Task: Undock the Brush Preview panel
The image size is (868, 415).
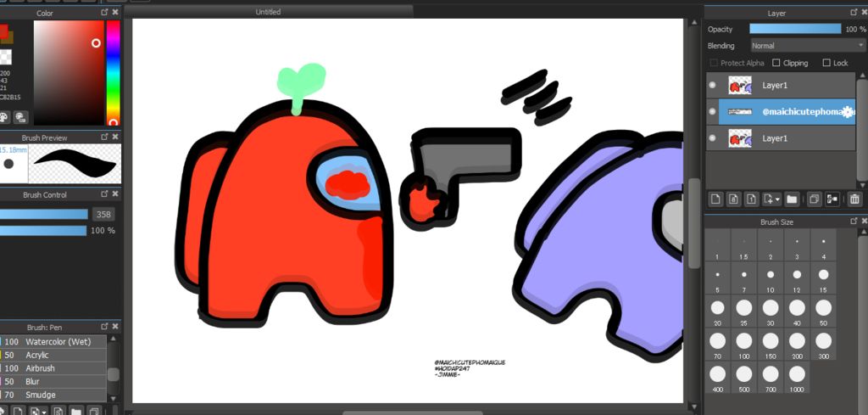Action: (104, 137)
